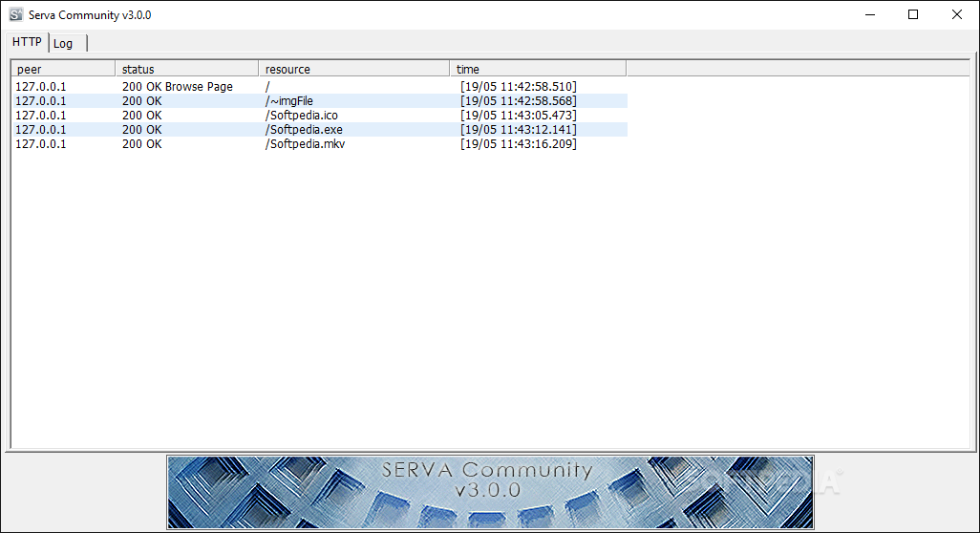
Task: Close the Serva Community window
Action: click(957, 14)
